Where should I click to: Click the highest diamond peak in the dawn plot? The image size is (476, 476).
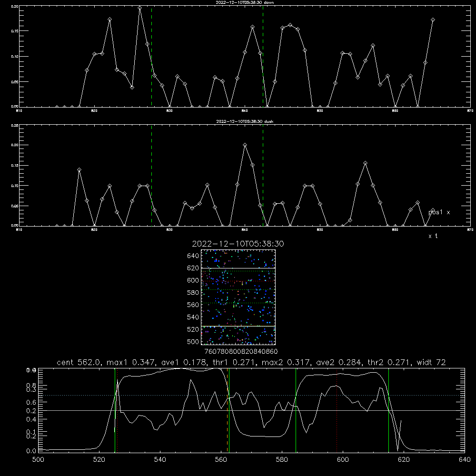click(x=139, y=8)
